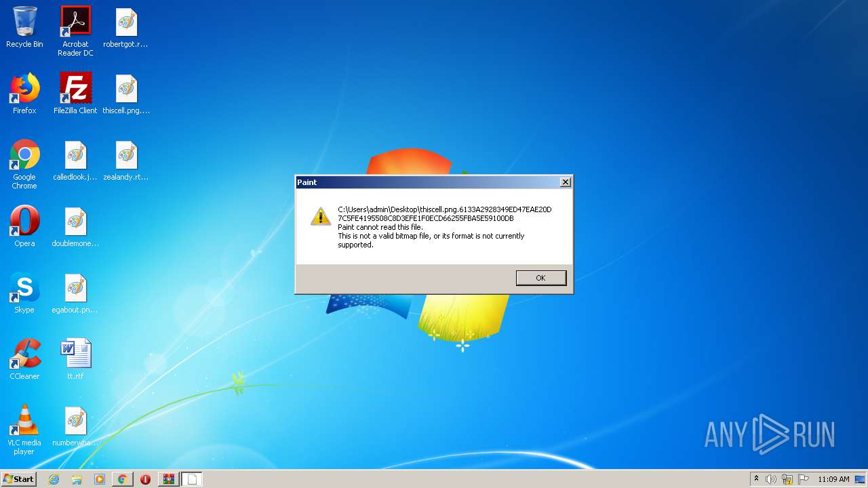Open the Action Center flag icon
Screen dimensions: 868x488
(804, 479)
